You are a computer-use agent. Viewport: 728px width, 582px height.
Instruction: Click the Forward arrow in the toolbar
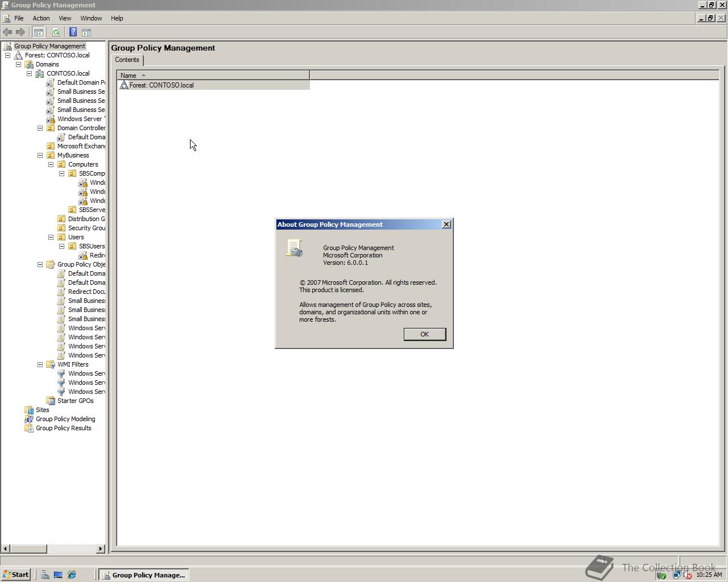click(20, 32)
